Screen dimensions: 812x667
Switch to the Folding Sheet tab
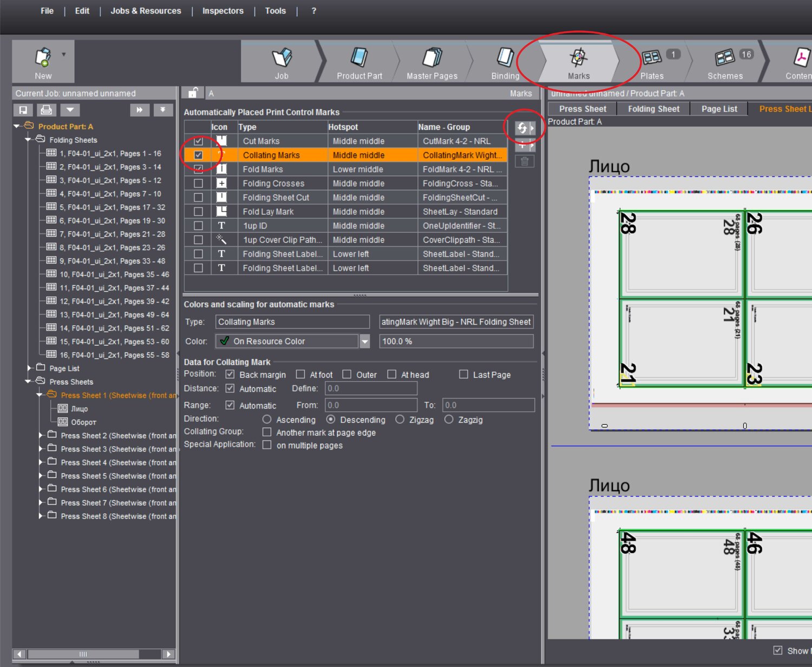point(653,109)
